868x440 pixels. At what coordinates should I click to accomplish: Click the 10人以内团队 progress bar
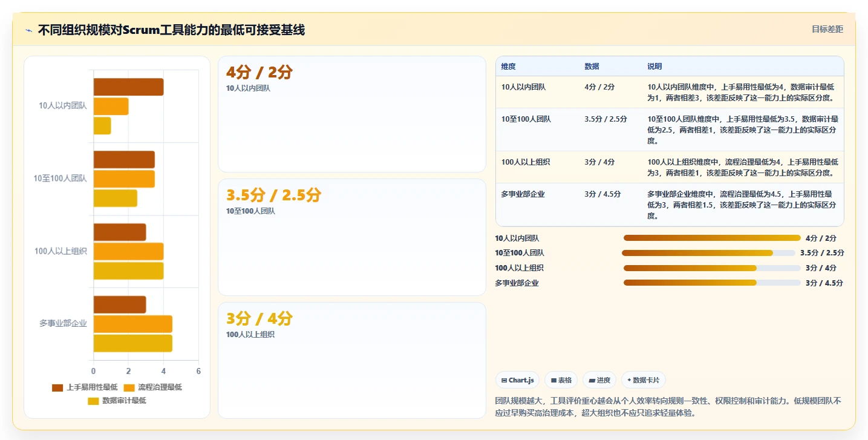click(x=712, y=238)
